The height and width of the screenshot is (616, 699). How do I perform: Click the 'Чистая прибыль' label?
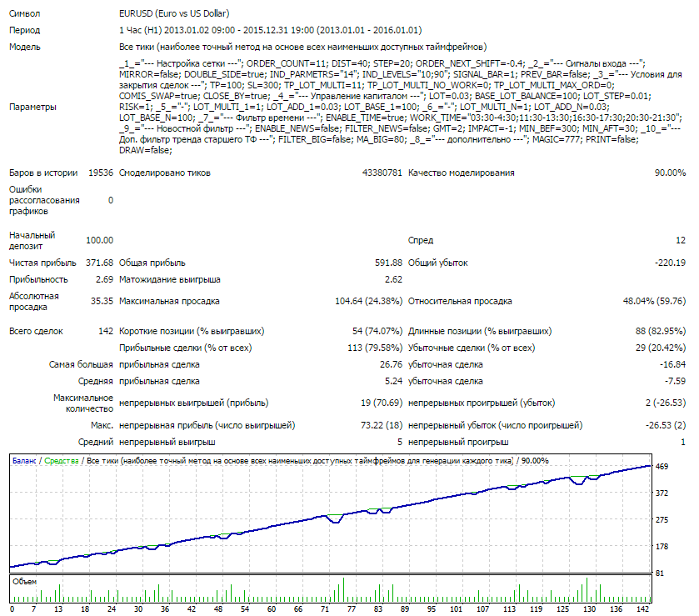42,263
